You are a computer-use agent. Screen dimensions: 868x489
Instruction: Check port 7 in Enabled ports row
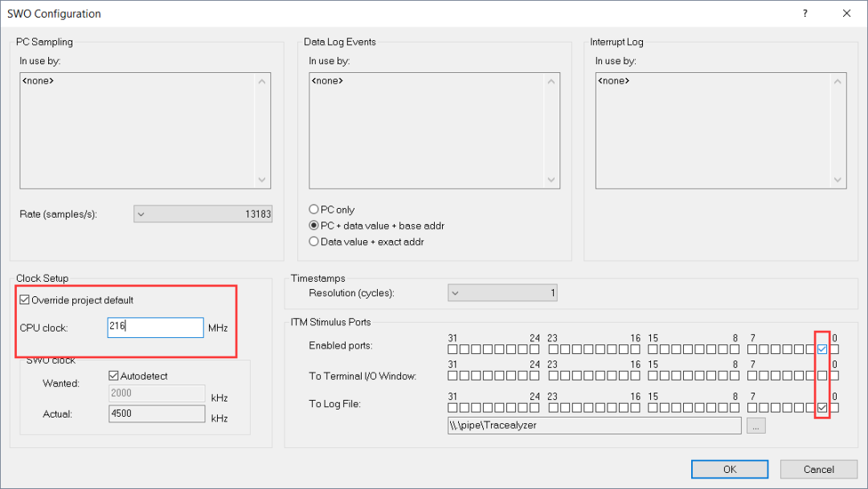[752, 349]
